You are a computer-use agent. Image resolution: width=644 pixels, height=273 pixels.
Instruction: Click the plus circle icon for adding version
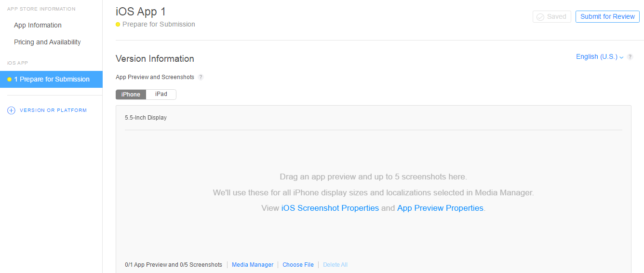(11, 110)
